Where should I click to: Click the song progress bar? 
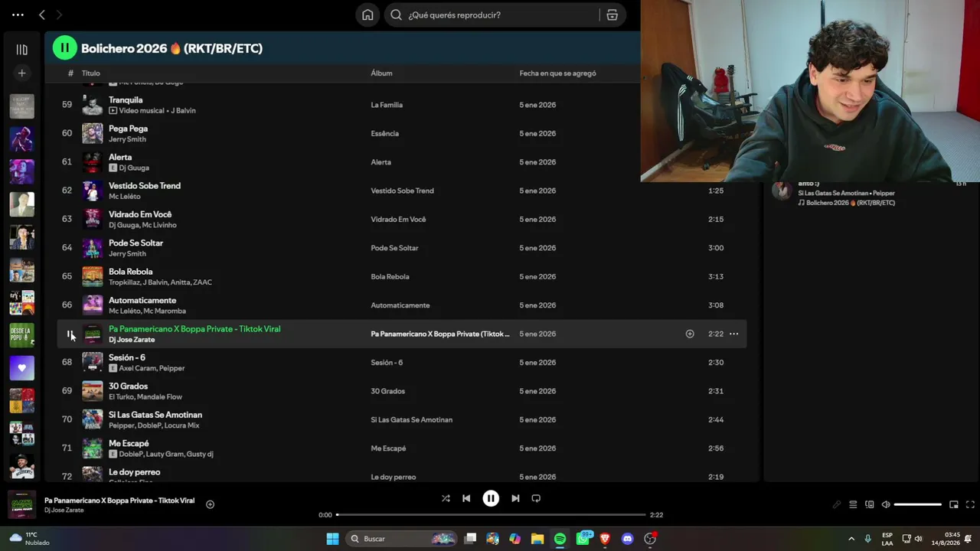(491, 515)
